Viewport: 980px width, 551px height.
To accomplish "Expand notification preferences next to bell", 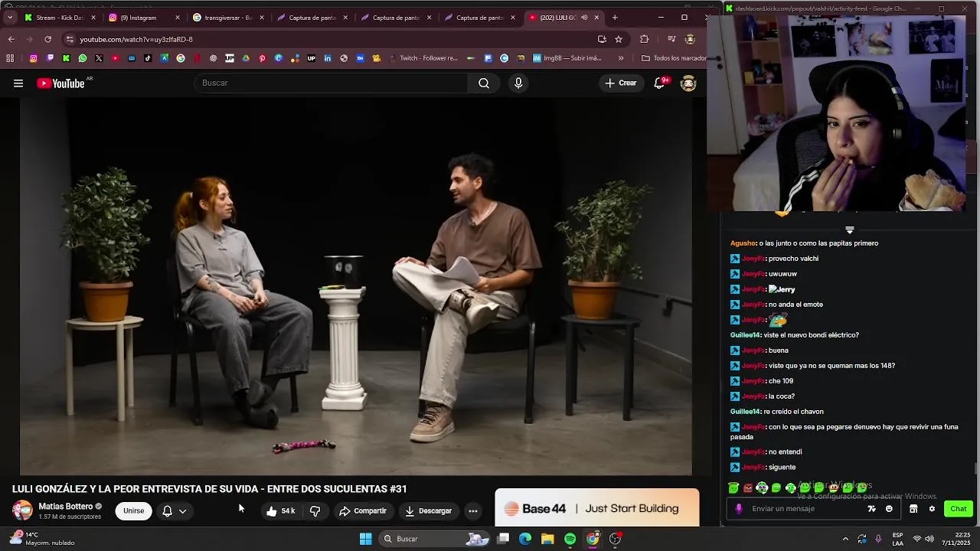I will [182, 511].
